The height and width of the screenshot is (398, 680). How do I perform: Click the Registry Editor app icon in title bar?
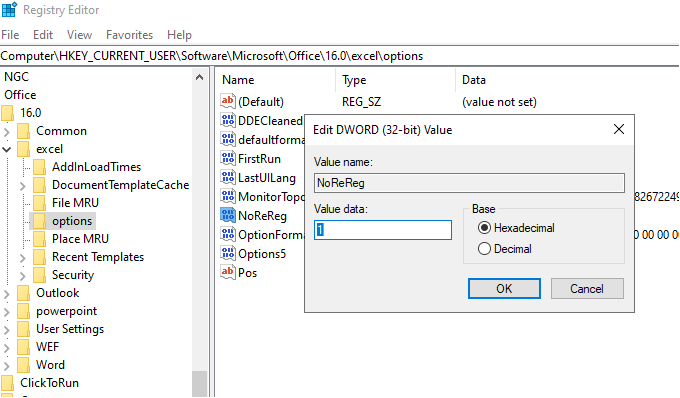tap(9, 9)
